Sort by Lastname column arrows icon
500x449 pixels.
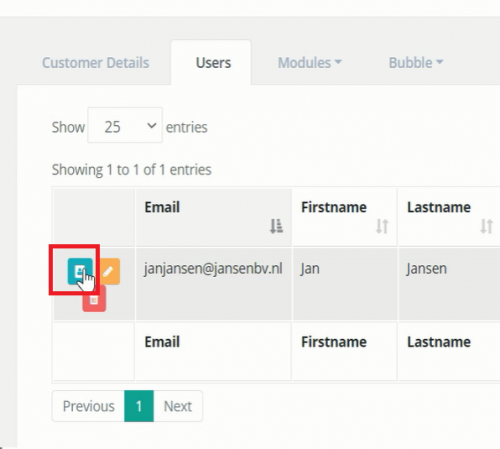coord(486,226)
